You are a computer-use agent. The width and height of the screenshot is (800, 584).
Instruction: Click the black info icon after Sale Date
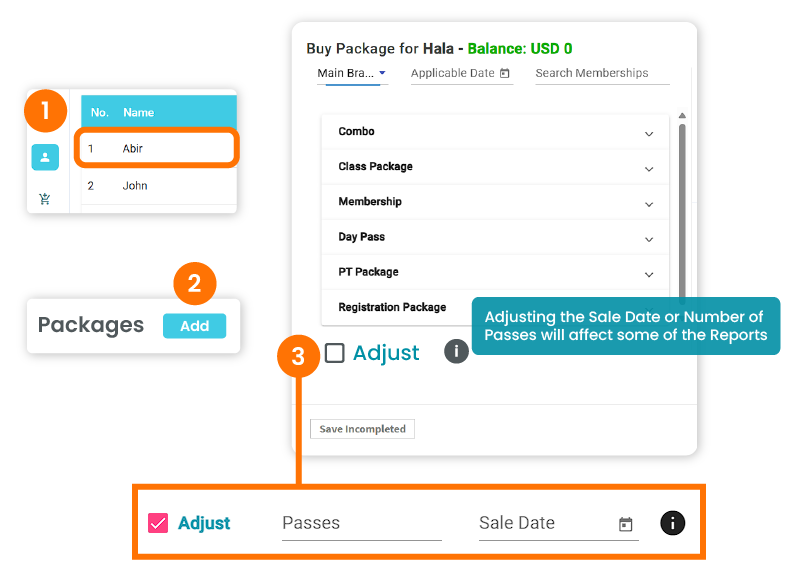point(673,523)
